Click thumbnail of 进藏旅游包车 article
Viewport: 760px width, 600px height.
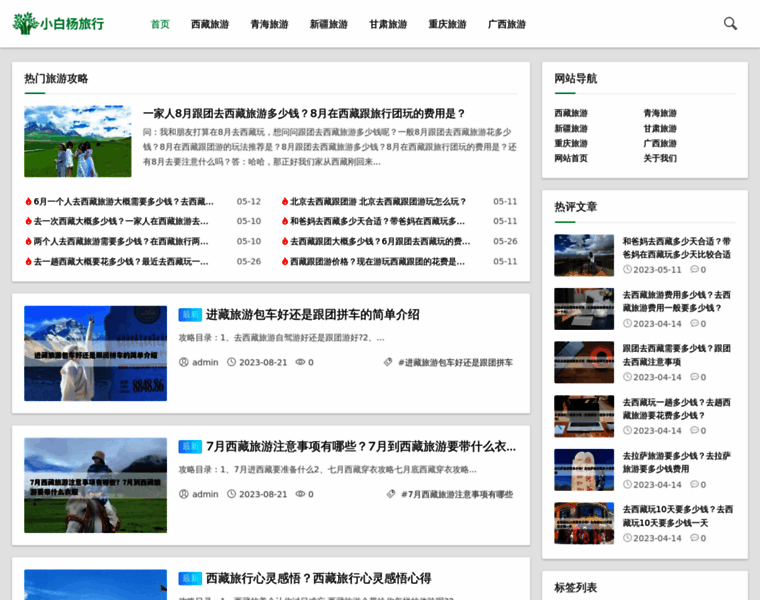click(95, 353)
